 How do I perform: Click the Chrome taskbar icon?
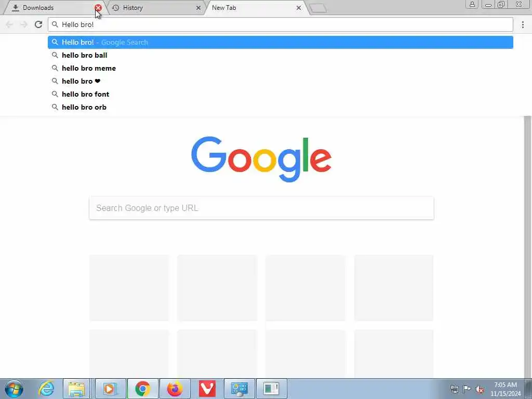(x=142, y=389)
